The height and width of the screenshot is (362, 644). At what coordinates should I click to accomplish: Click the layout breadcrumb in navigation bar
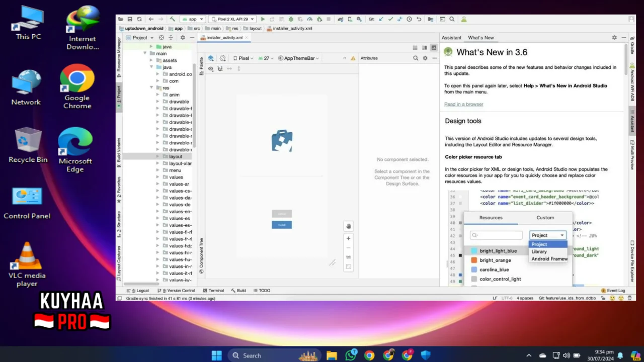[x=253, y=28]
